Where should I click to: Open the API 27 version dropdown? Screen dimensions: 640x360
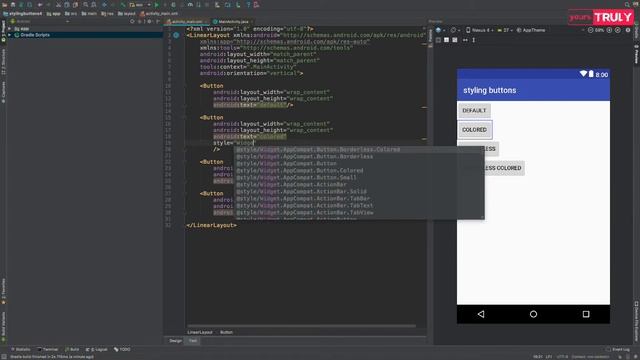point(505,30)
